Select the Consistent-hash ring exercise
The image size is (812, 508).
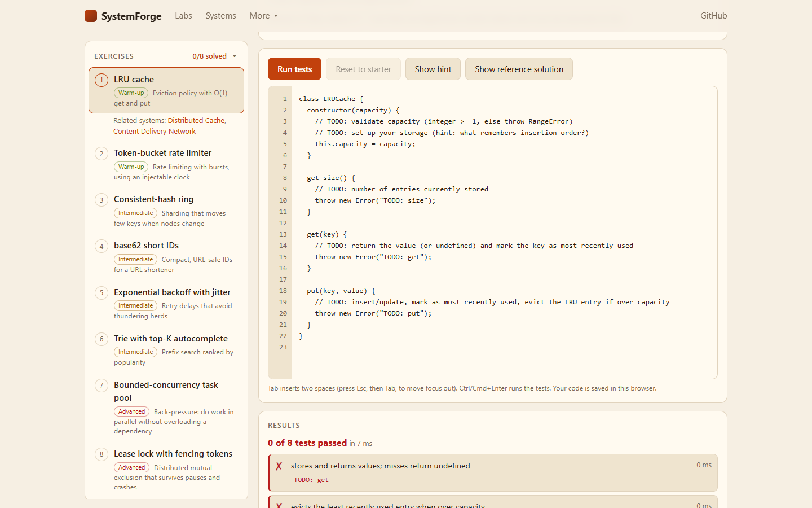(x=166, y=211)
